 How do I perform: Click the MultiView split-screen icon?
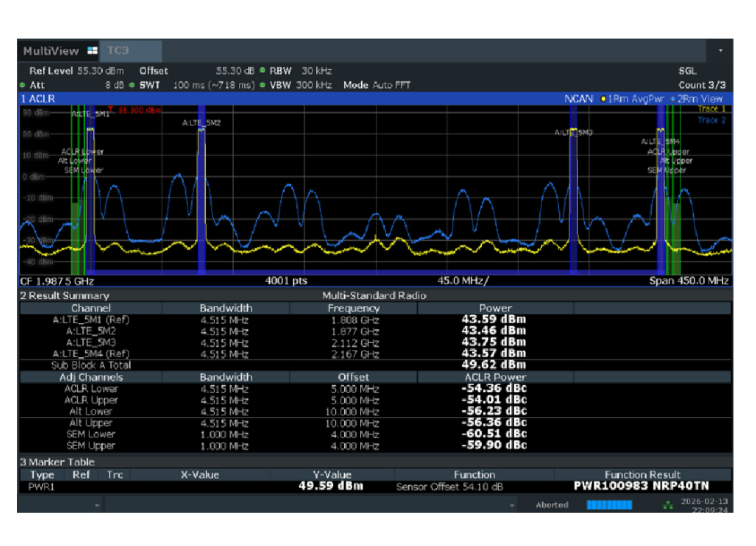pyautogui.click(x=92, y=51)
